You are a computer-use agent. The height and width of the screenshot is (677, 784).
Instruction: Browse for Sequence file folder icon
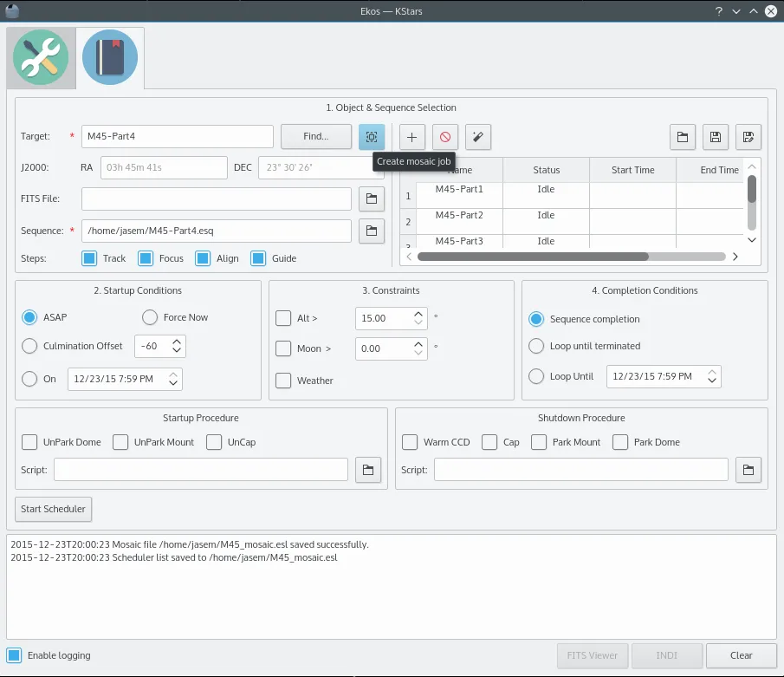pos(372,231)
